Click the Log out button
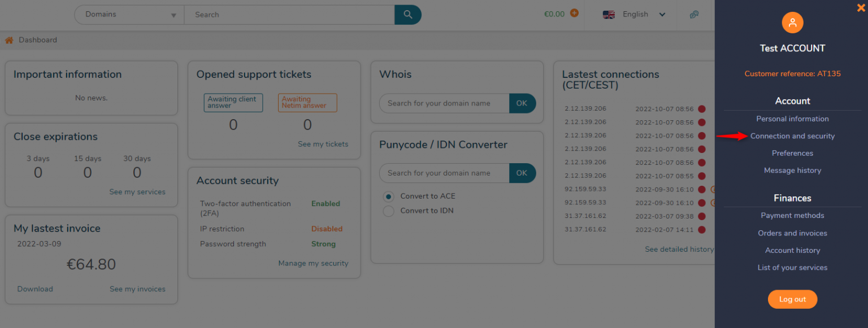 tap(792, 299)
